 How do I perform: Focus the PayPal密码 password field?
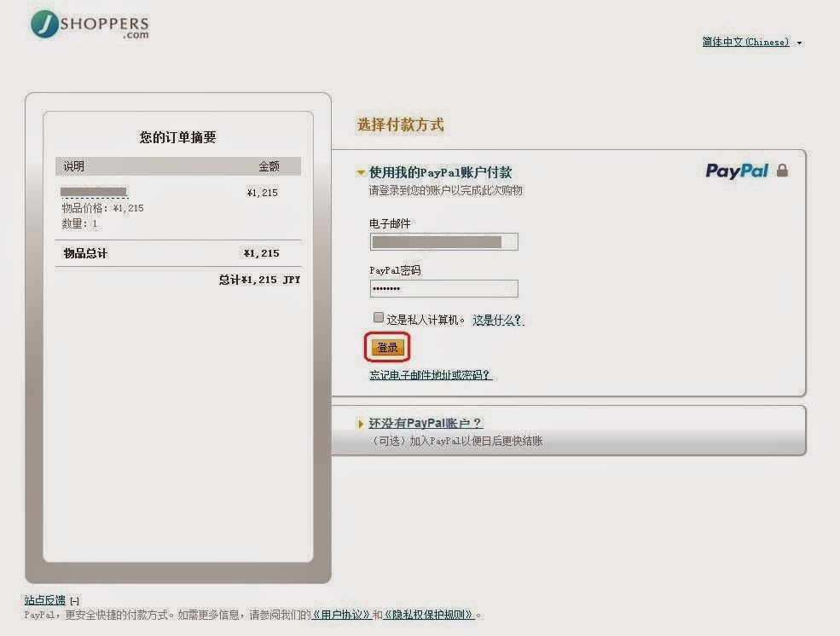point(444,288)
